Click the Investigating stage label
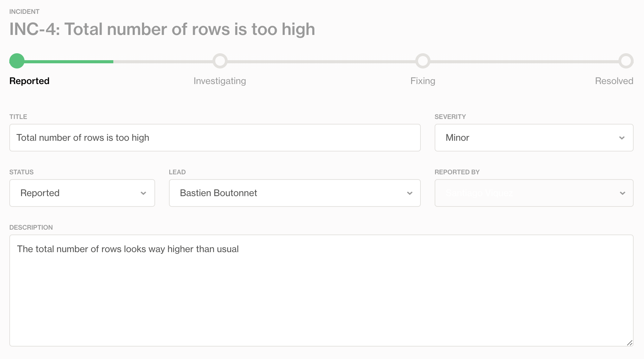Screen dimensions: 644x359 [x=220, y=81]
